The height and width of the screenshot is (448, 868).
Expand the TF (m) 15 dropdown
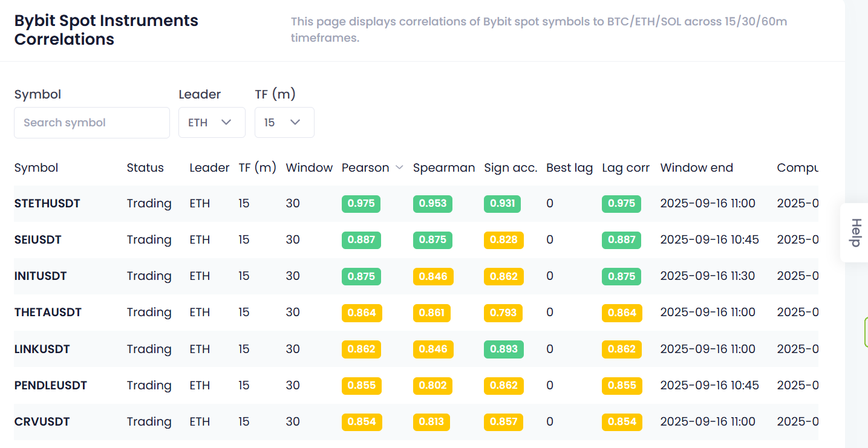coord(284,123)
